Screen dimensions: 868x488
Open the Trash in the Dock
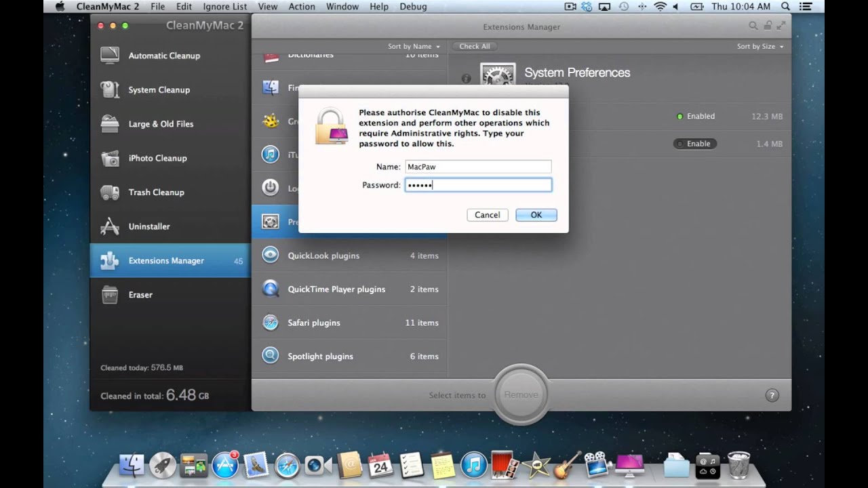738,465
